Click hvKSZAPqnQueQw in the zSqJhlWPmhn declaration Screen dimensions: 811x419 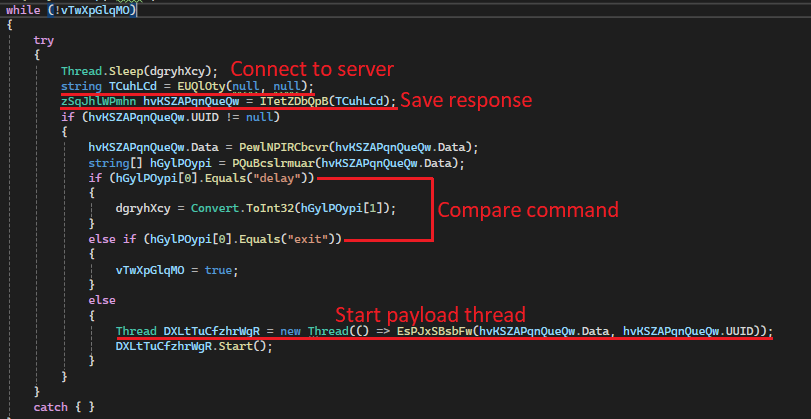(191, 101)
